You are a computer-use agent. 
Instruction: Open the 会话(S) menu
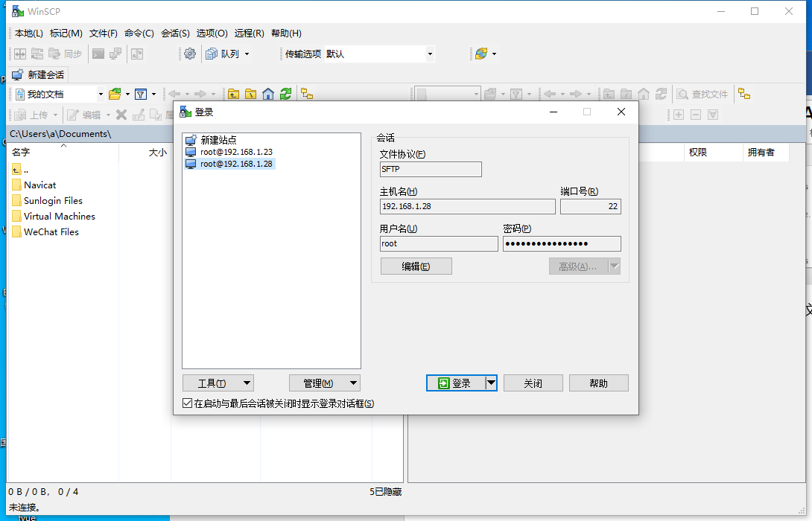click(175, 33)
